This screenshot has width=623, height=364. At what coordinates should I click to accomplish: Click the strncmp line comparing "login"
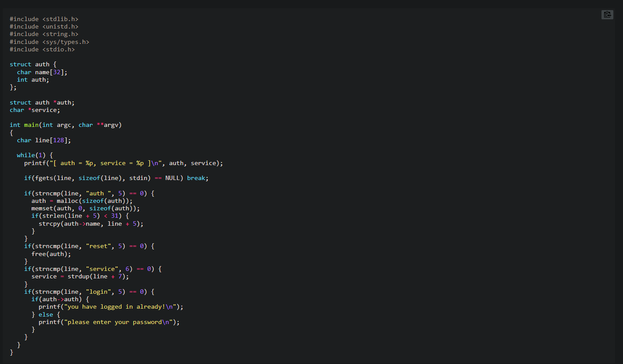point(89,292)
